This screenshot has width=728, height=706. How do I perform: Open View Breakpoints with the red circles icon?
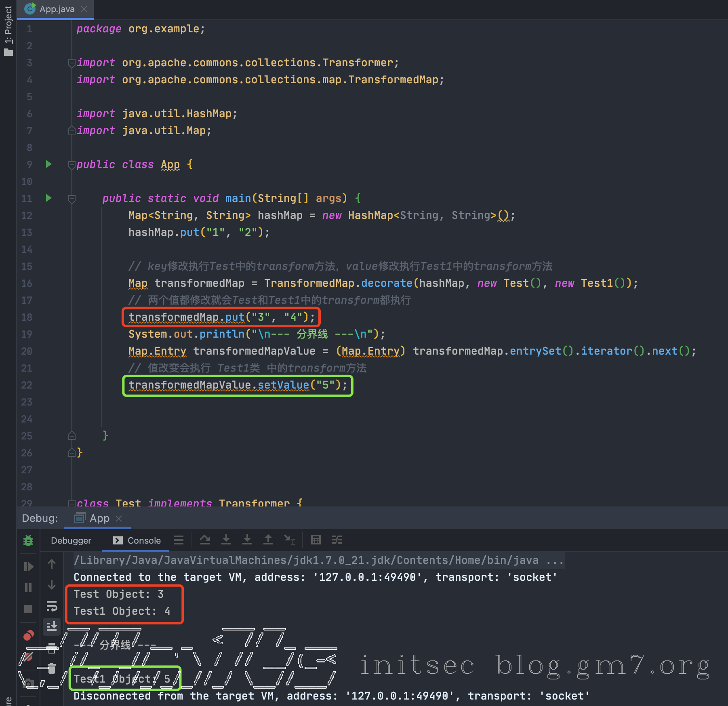(28, 636)
